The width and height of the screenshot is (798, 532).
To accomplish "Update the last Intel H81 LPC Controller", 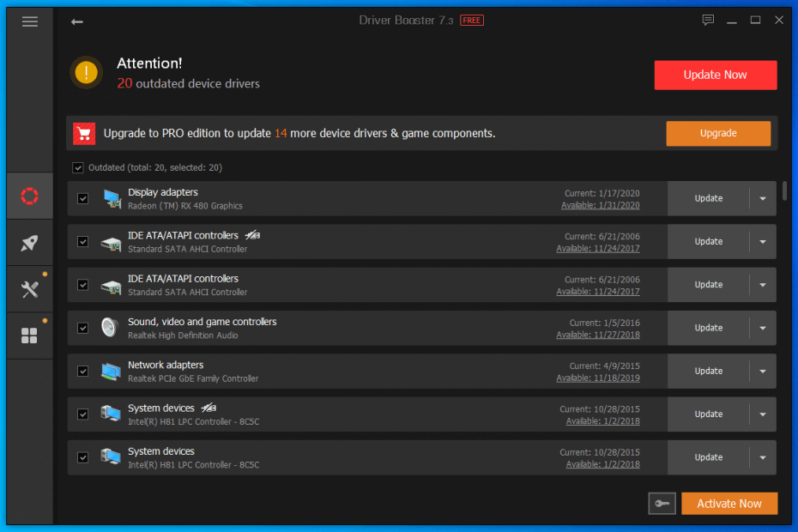I will 709,457.
